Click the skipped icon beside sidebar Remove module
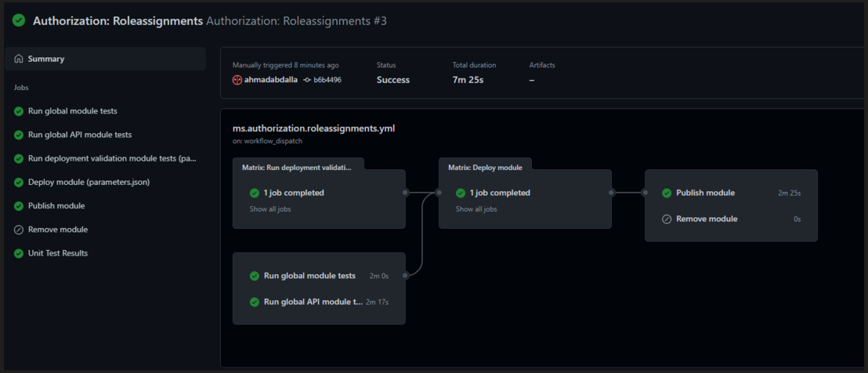Image resolution: width=868 pixels, height=373 pixels. click(19, 229)
